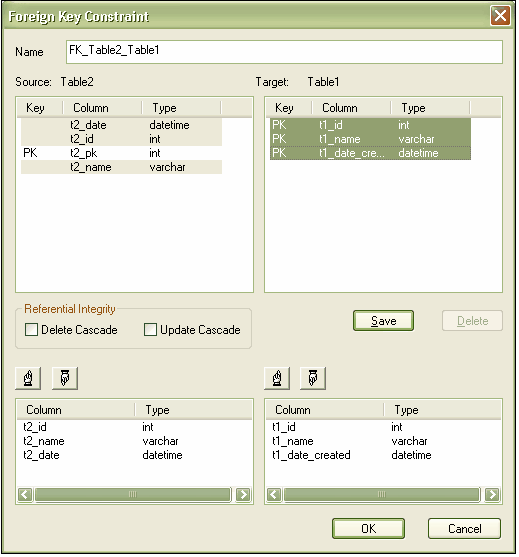Click horizontal scrollbar thumb under source columns
519x557 pixels.
tap(133, 494)
